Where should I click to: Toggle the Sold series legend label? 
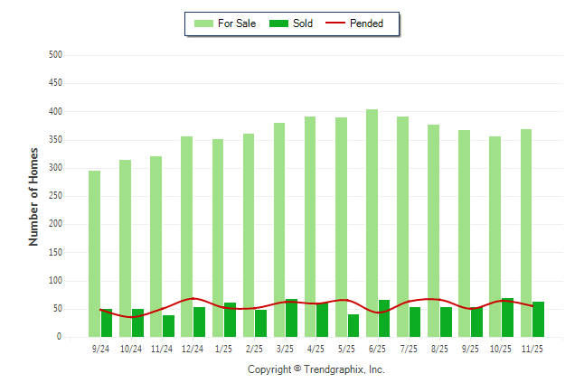pyautogui.click(x=303, y=23)
